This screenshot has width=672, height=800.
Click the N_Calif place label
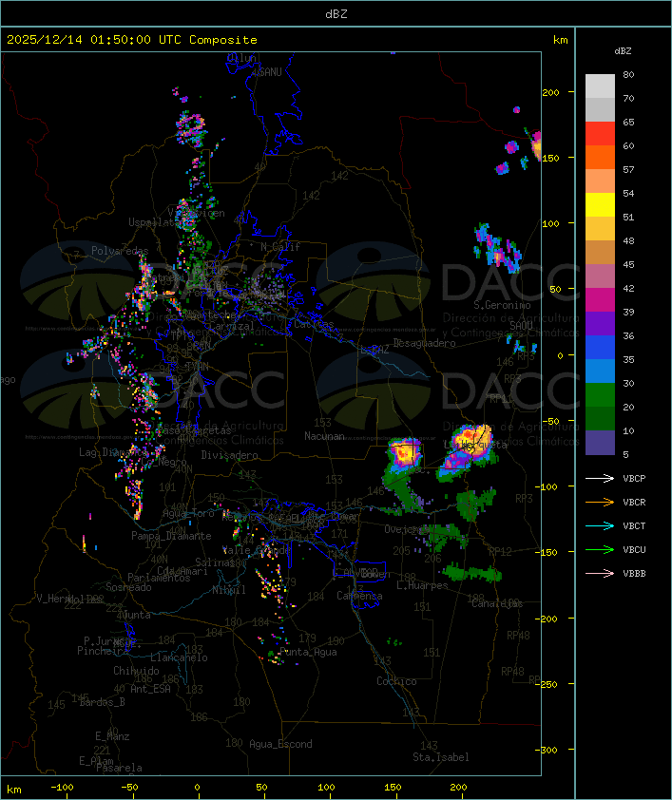click(280, 247)
